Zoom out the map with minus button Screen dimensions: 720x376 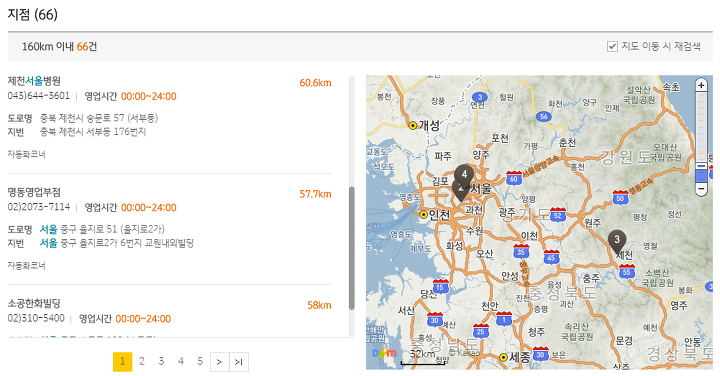701,188
